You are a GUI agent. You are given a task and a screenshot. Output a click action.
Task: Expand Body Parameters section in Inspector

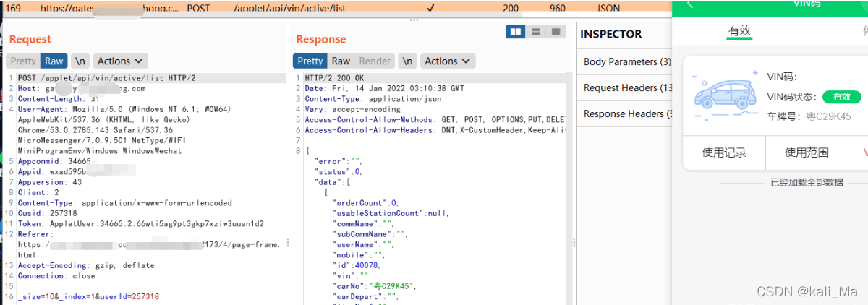626,61
